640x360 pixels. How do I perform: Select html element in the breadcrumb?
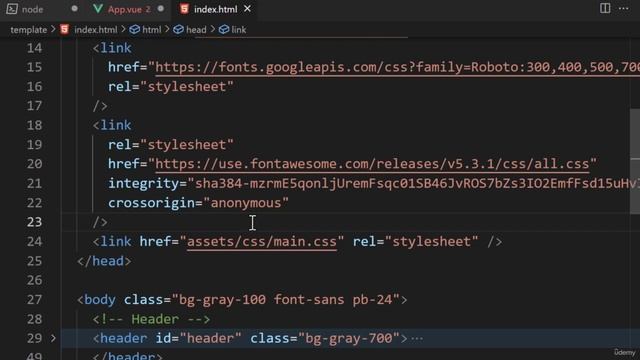(151, 30)
